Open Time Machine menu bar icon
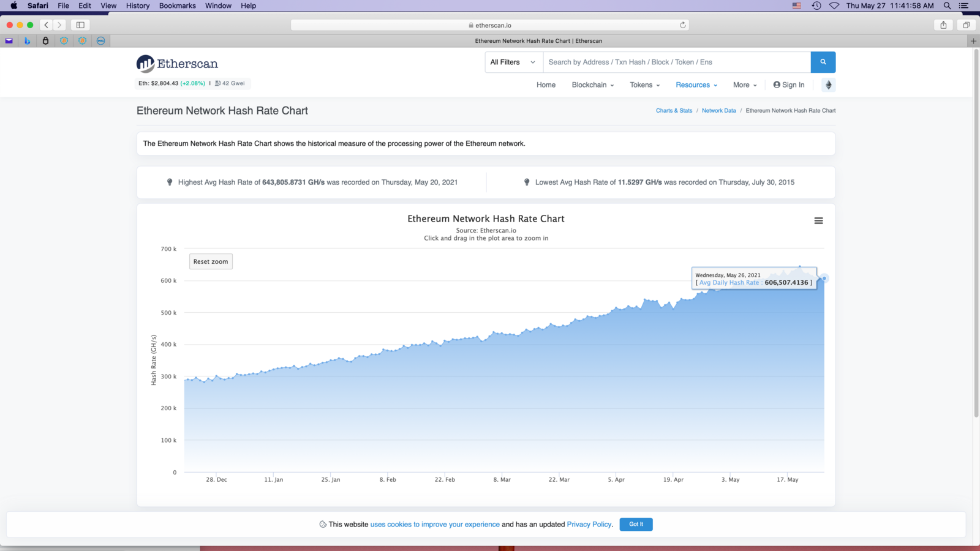 pos(816,6)
